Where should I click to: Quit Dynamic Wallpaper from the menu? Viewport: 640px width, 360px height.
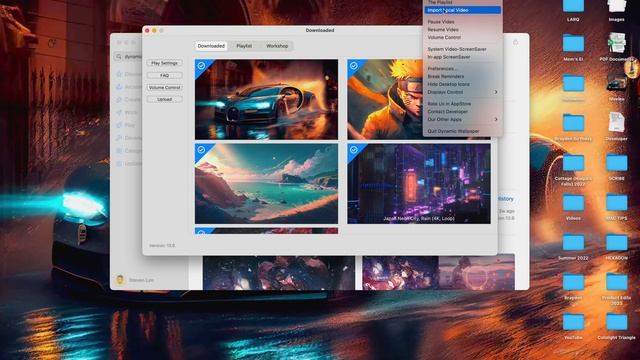pos(462,131)
